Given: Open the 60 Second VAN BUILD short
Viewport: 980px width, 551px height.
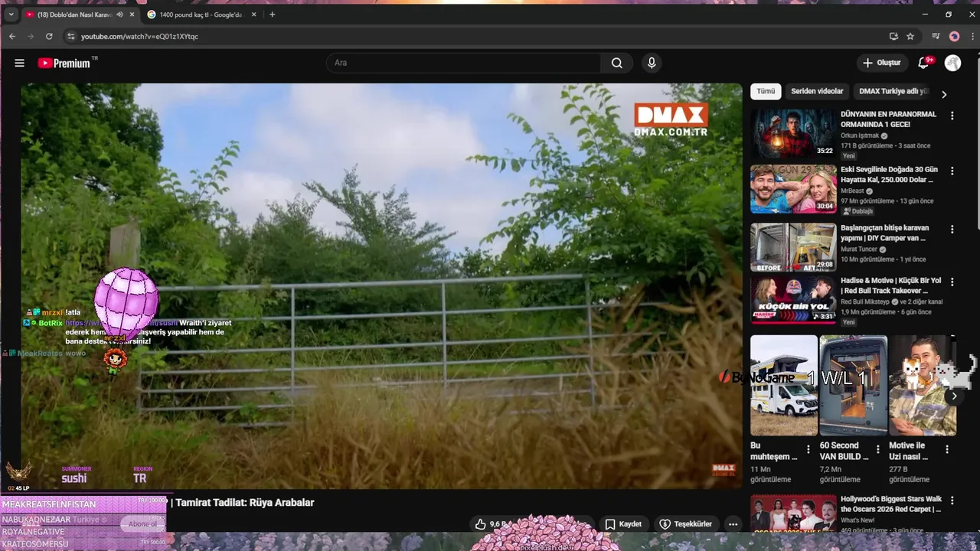Looking at the screenshot, I should (853, 385).
